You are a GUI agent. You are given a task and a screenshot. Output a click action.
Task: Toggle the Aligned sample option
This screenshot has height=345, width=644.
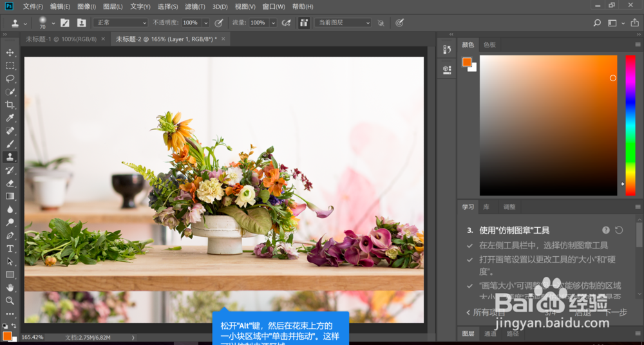click(304, 23)
